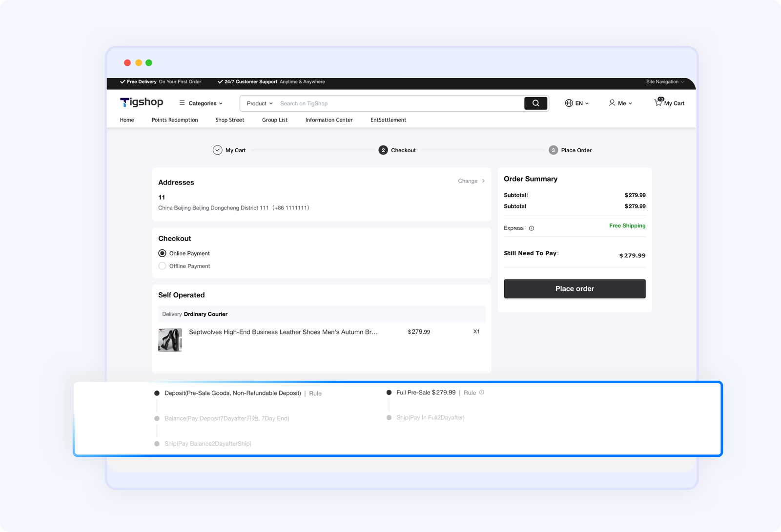Expand the Site Navigation dropdown
This screenshot has height=532, width=781.
coord(665,82)
